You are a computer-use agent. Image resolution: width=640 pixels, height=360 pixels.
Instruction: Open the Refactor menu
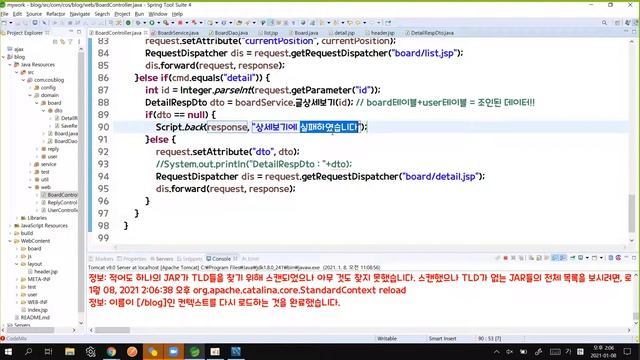click(56, 14)
